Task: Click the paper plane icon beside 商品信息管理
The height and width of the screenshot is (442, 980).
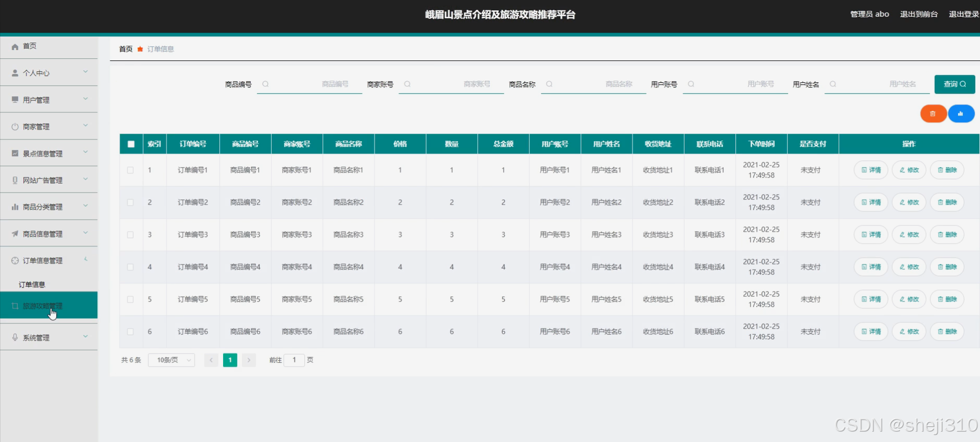Action: point(15,234)
